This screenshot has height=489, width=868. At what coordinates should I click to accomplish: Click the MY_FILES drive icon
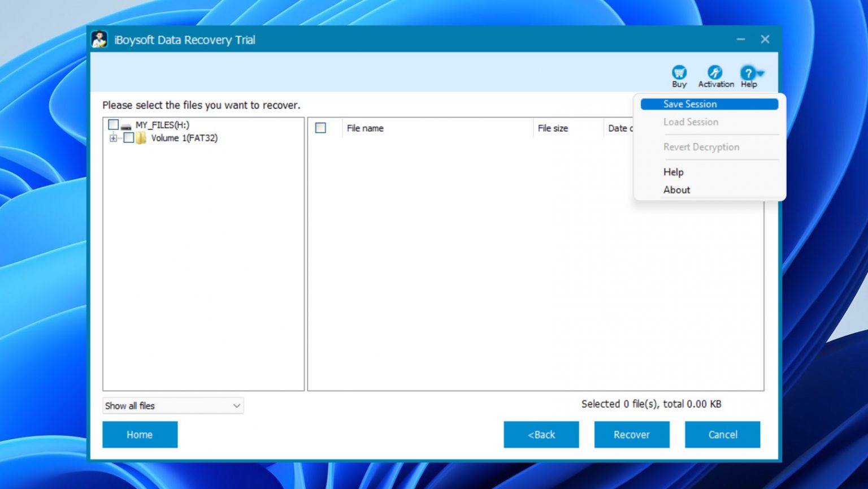coord(127,124)
